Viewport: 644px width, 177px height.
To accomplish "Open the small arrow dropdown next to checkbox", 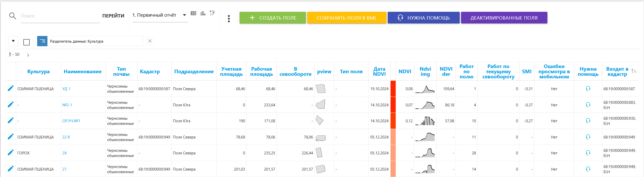I will click(x=13, y=41).
